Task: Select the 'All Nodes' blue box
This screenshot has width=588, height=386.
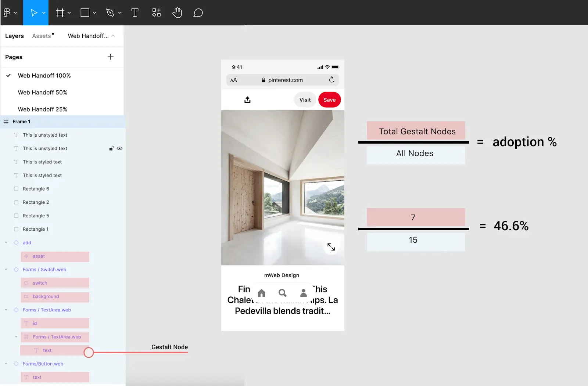Action: [x=416, y=155]
